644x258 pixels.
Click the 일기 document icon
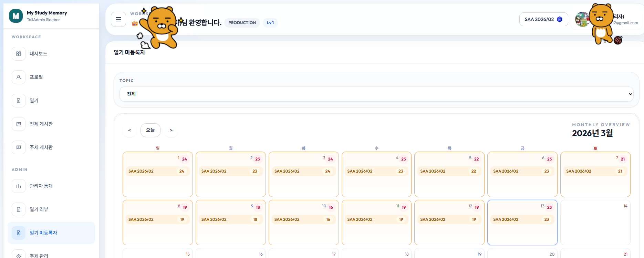[19, 101]
